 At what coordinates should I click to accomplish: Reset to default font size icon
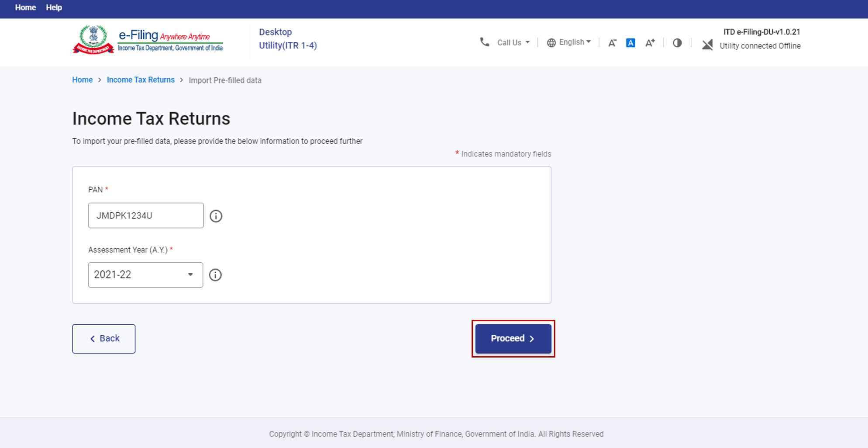(x=630, y=43)
